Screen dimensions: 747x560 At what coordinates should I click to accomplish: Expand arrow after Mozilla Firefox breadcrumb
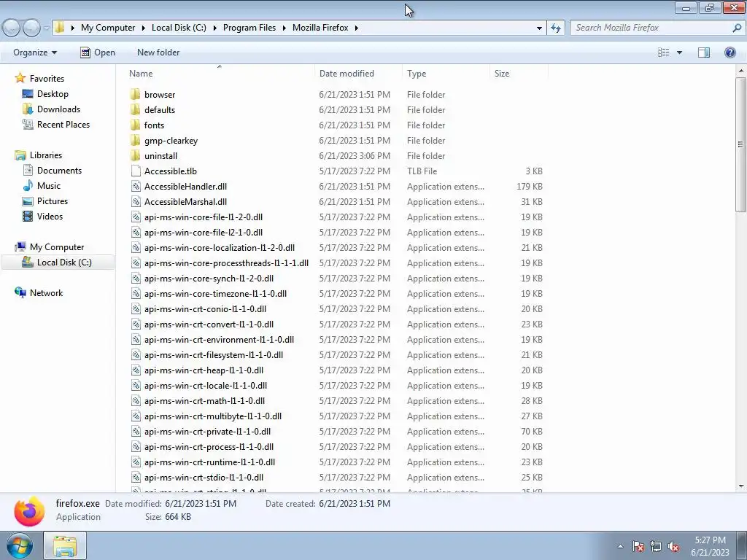(356, 28)
